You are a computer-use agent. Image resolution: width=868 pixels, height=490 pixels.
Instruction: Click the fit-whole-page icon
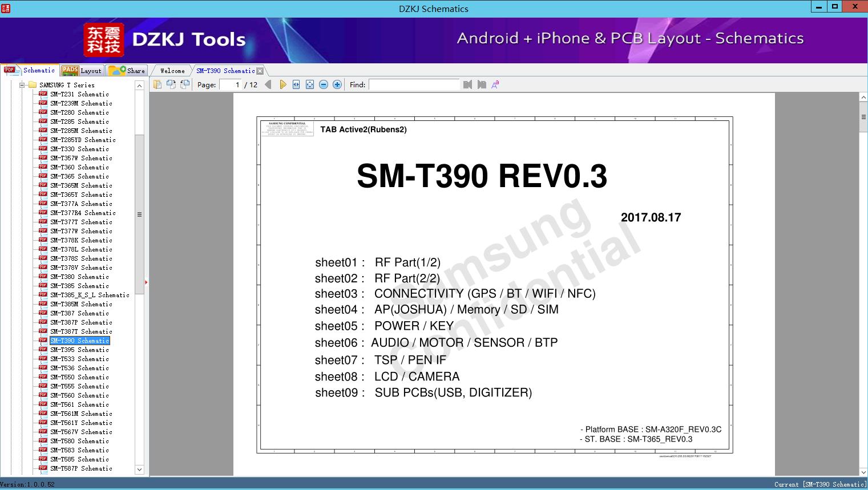click(310, 84)
